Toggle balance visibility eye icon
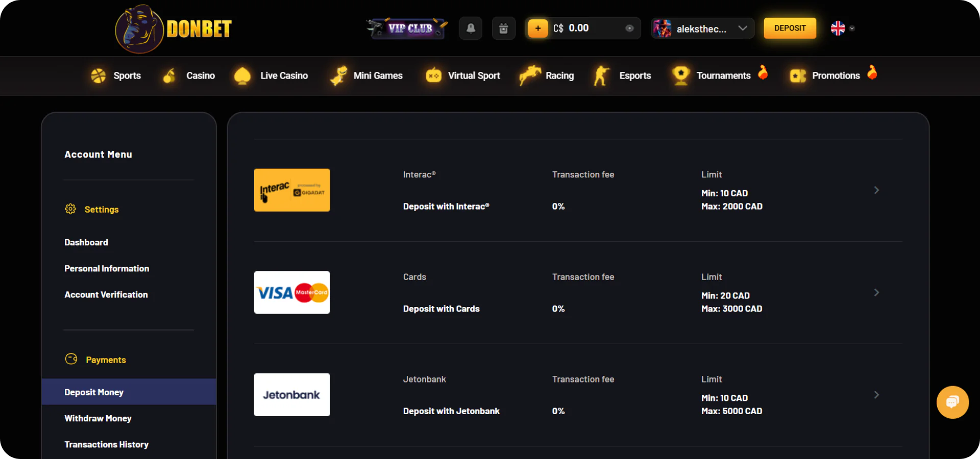Image resolution: width=980 pixels, height=459 pixels. click(629, 28)
